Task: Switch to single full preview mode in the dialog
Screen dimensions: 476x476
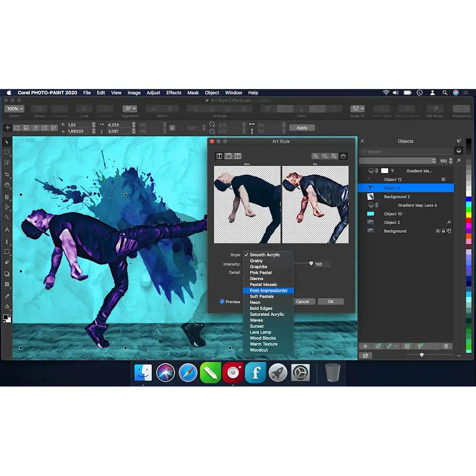Action: 228,156
